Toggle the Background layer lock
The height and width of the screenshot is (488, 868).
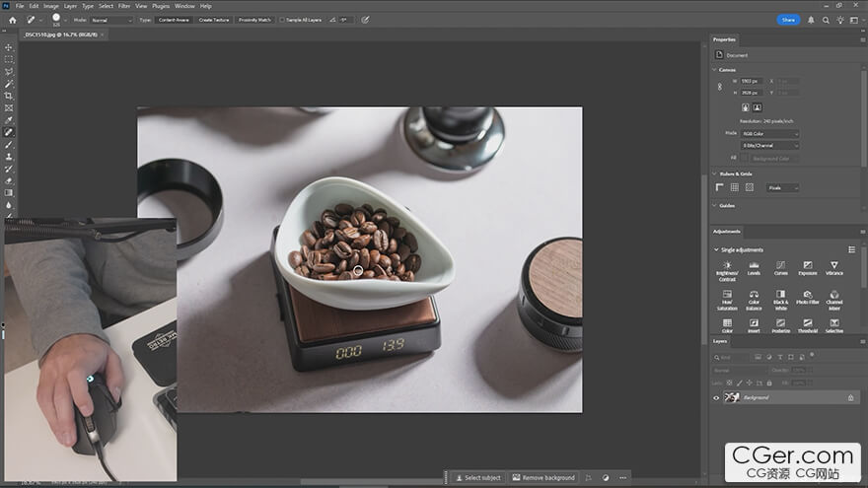pos(851,398)
